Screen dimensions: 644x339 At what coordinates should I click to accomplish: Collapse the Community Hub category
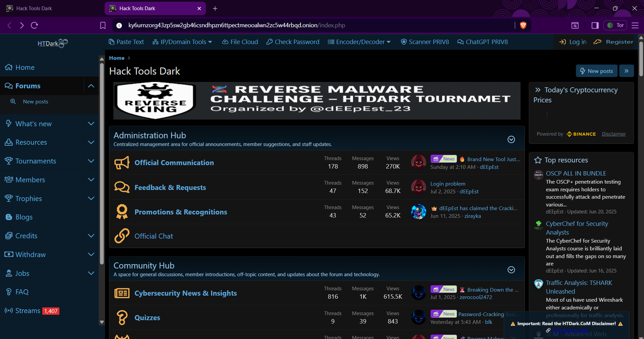click(511, 270)
